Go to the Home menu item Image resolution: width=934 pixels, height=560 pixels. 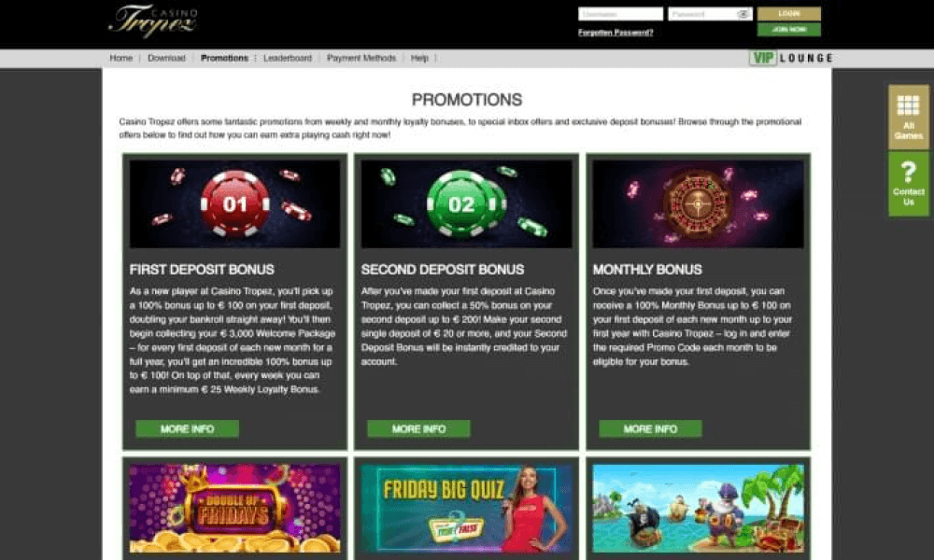[x=120, y=58]
